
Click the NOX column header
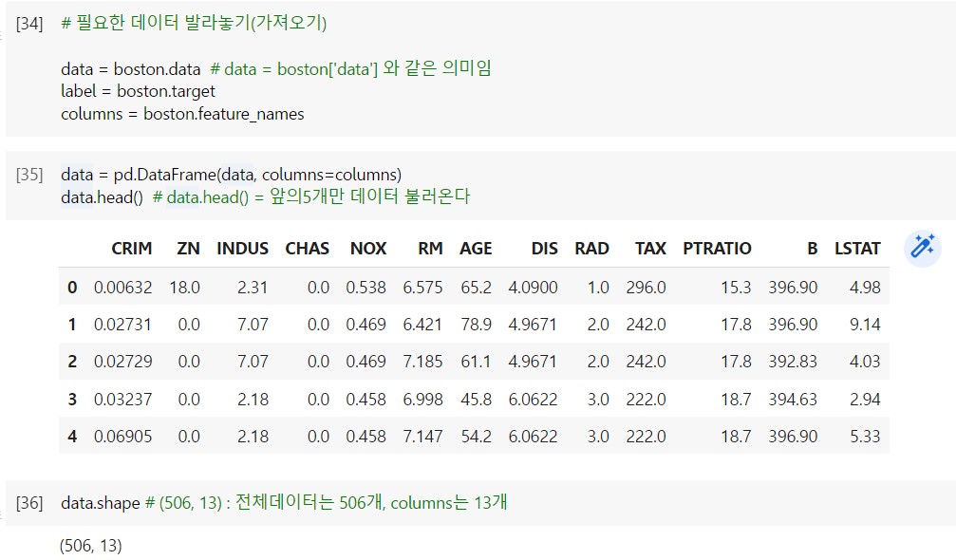pos(368,249)
